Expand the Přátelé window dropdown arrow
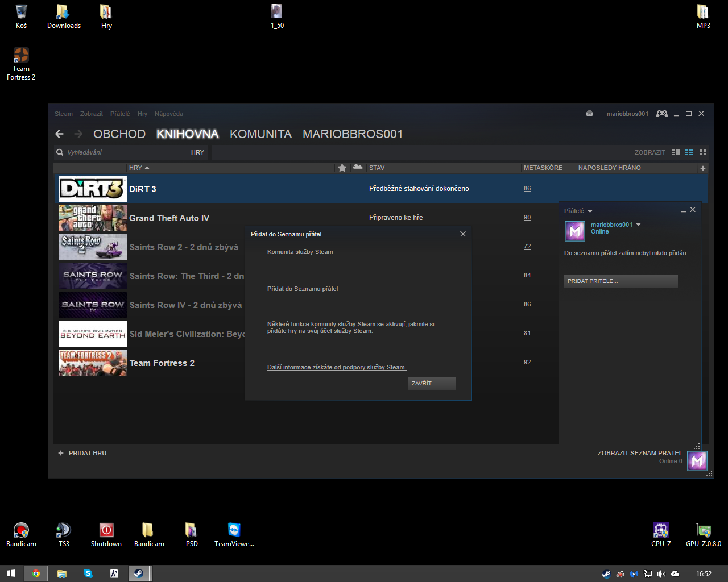Image resolution: width=728 pixels, height=582 pixels. [x=590, y=211]
